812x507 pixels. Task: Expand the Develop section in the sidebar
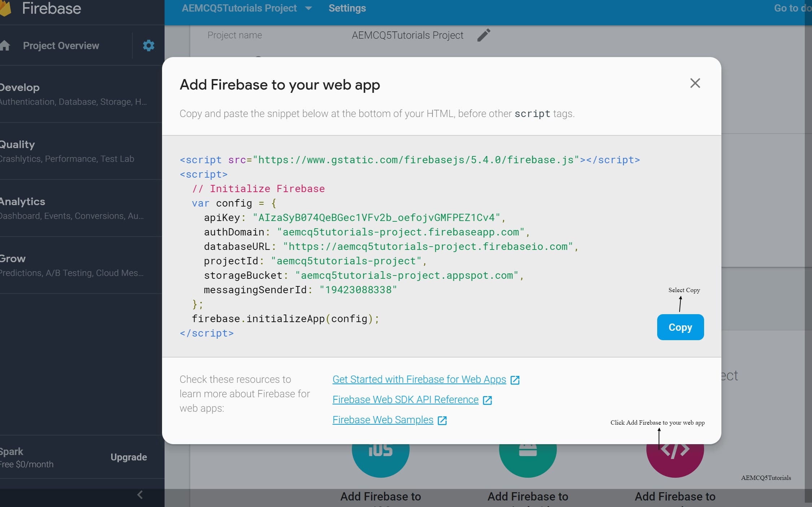(x=20, y=87)
